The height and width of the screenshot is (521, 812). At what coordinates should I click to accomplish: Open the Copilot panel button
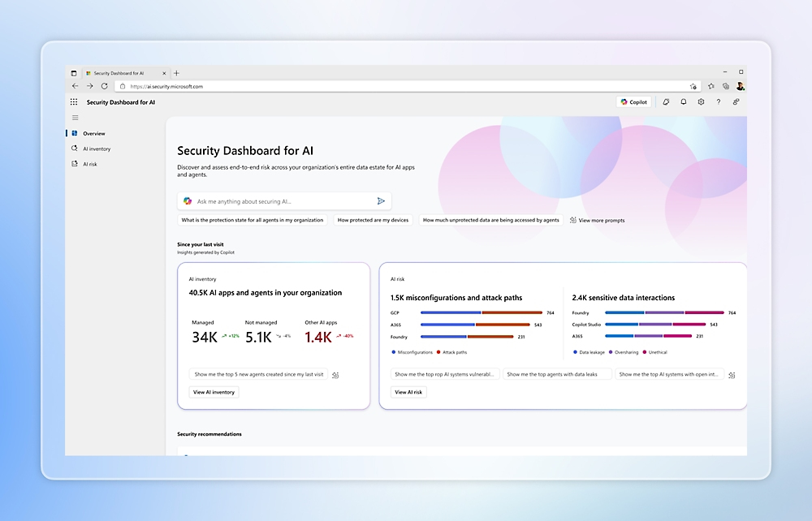634,102
